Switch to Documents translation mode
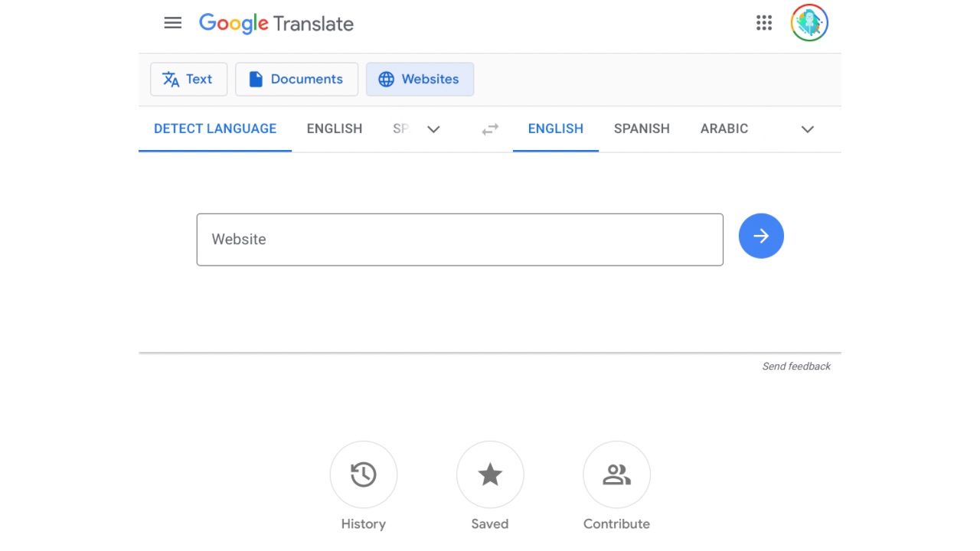The image size is (980, 551). click(296, 80)
